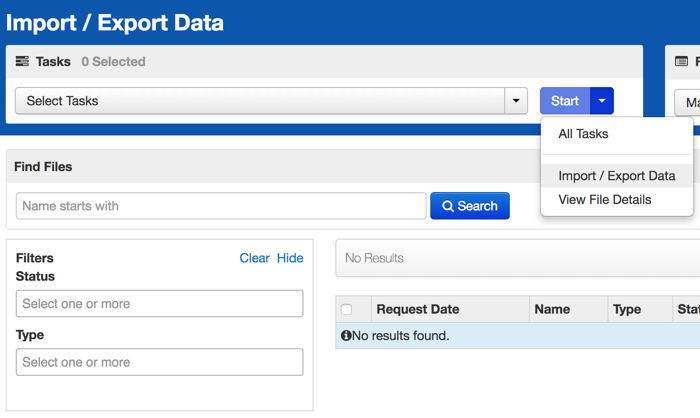
Task: Open the Type filter multi-select
Action: (159, 362)
